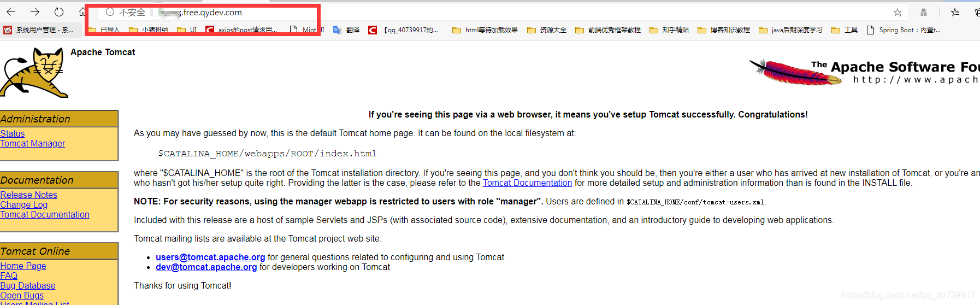Reload the page with the refresh icon
Viewport: 980px width, 305px height.
click(59, 12)
